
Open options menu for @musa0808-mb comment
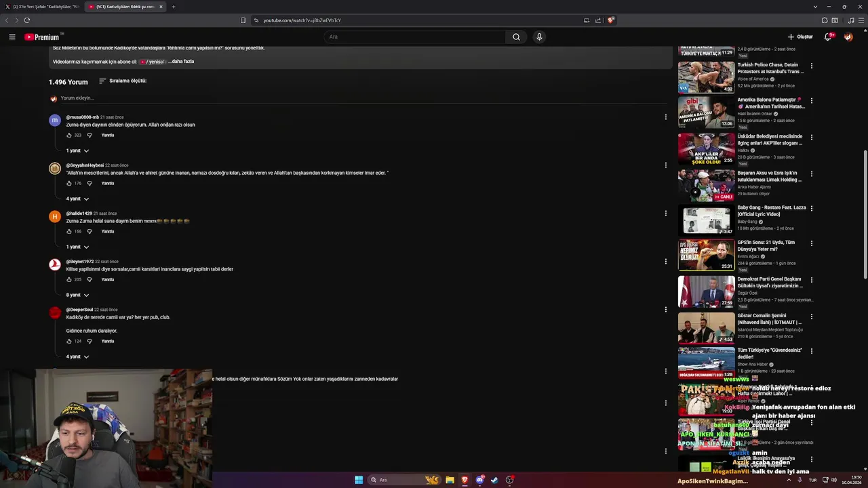tap(665, 117)
